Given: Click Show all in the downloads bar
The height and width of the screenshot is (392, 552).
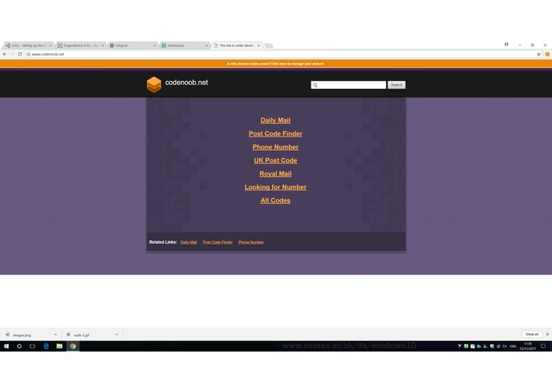Looking at the screenshot, I should pos(531,334).
